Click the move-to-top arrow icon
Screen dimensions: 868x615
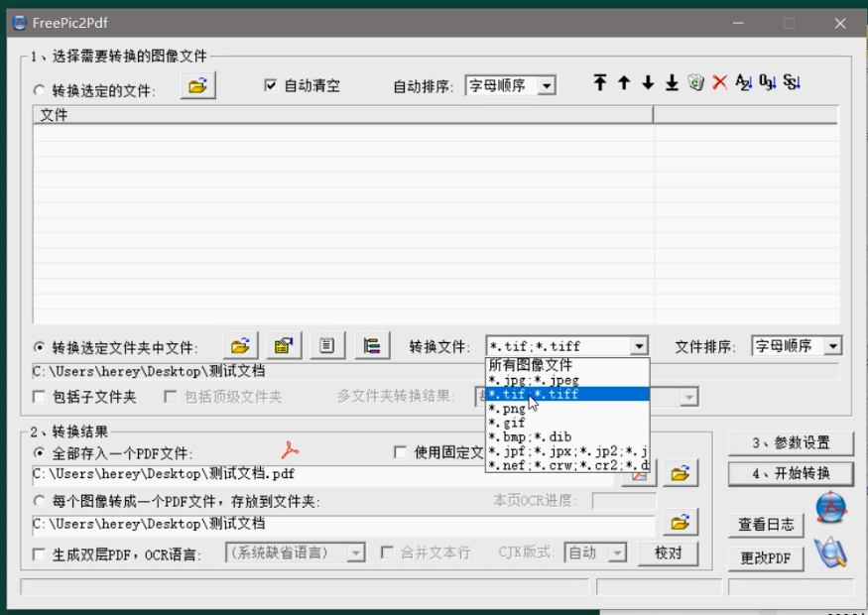tap(600, 83)
